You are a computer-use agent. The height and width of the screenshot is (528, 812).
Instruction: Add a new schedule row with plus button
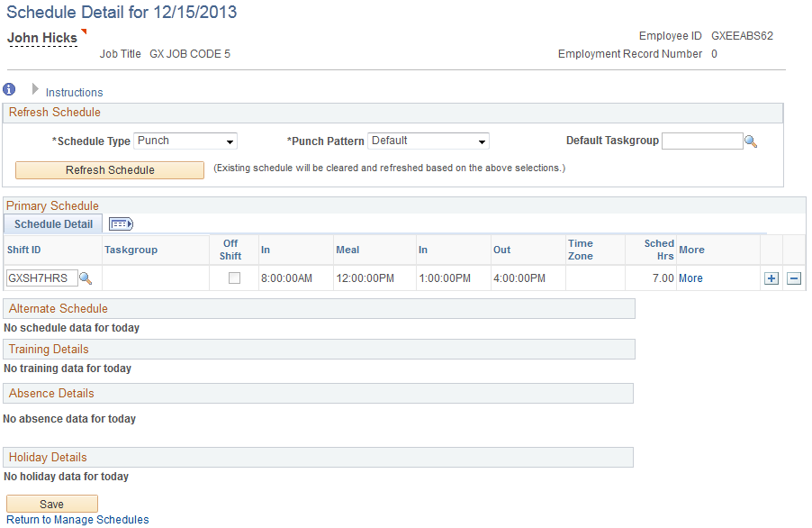[x=771, y=278]
